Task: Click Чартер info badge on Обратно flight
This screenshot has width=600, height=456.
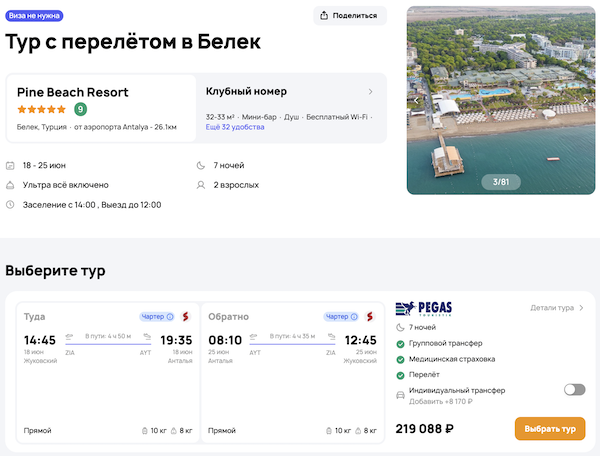Action: (342, 317)
